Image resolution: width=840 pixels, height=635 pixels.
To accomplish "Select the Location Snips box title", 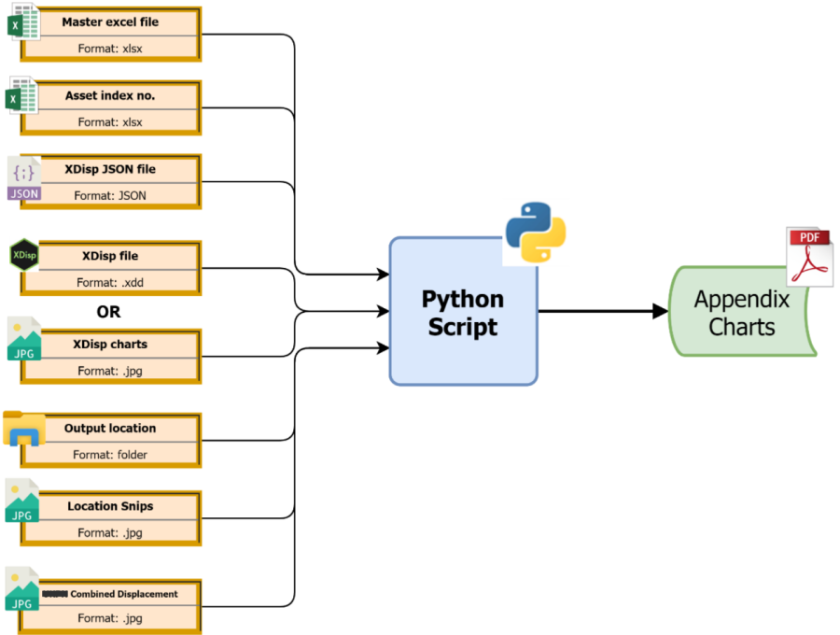I will [x=109, y=506].
